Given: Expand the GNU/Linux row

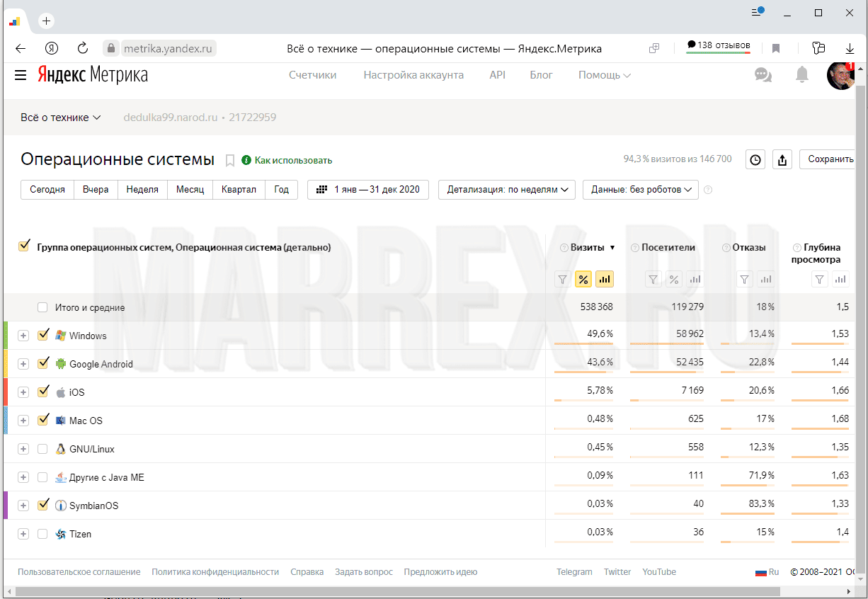Looking at the screenshot, I should click(x=23, y=449).
